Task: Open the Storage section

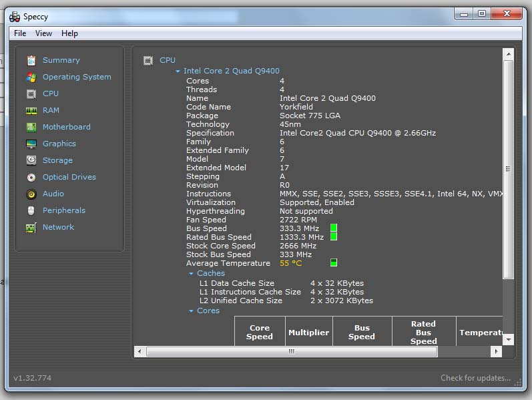Action: pos(57,160)
